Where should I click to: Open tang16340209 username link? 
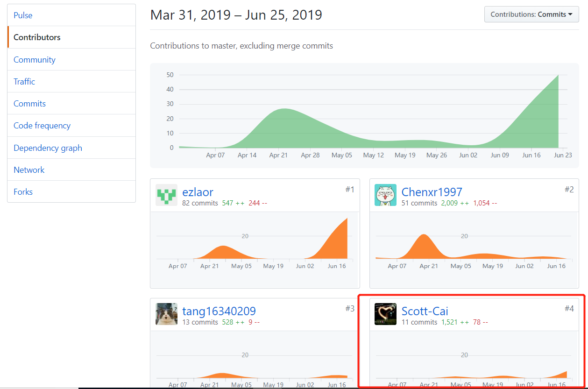[219, 311]
